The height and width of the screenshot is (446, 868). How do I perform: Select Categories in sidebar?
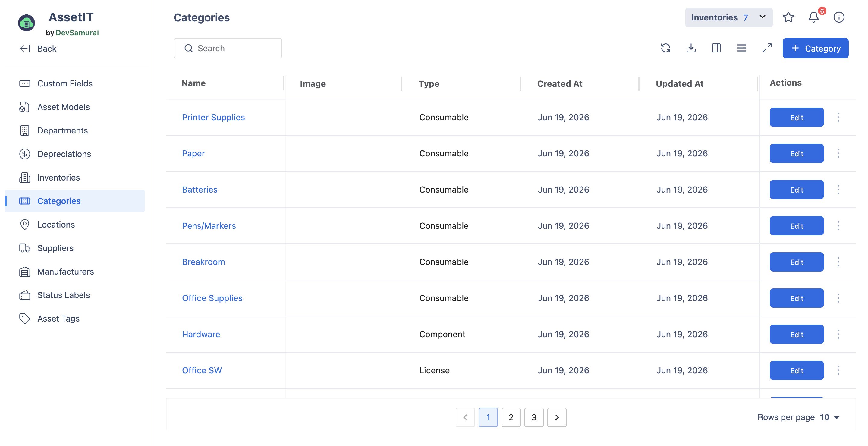point(75,201)
